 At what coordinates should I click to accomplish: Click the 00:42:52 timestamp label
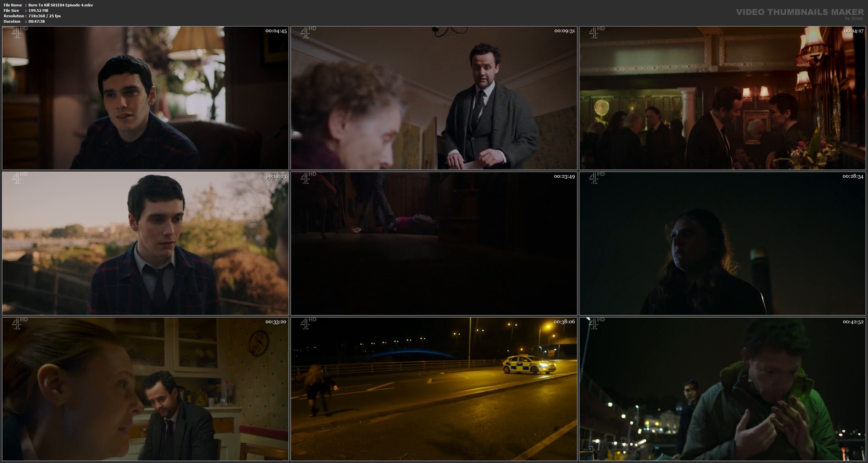(853, 322)
